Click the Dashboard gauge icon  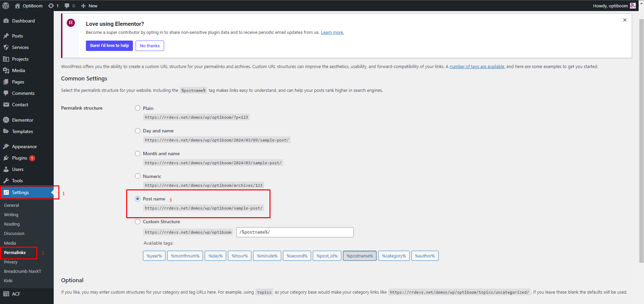coord(6,21)
